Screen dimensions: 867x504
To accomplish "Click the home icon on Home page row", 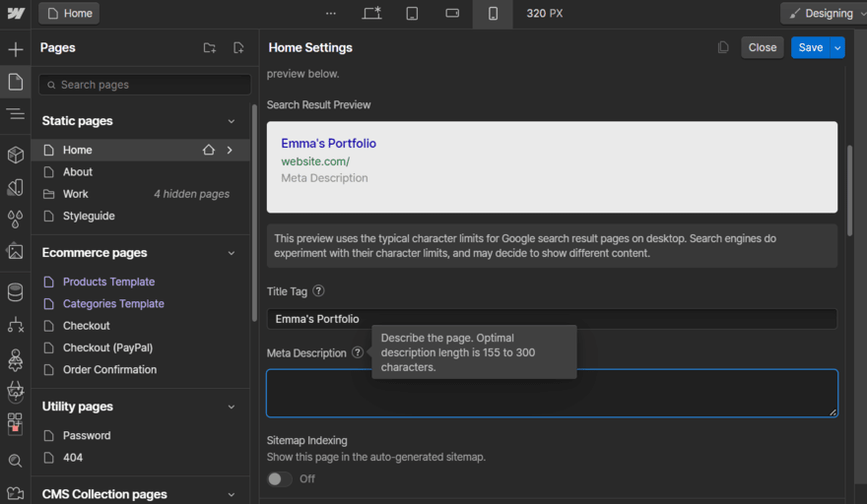I will coord(209,150).
